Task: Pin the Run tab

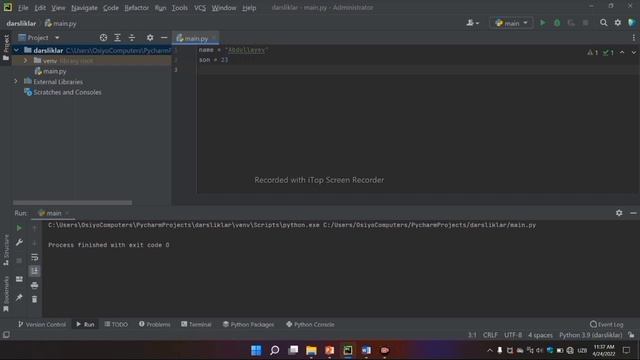Action: coord(19,298)
